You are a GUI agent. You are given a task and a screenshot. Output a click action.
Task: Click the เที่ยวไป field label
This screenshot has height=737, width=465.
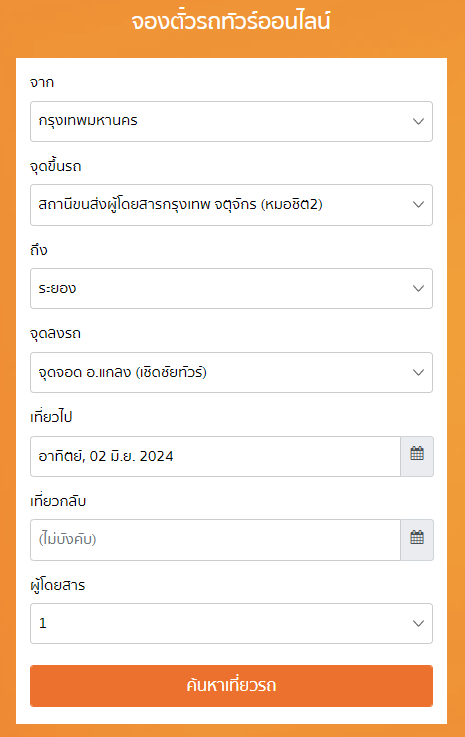pyautogui.click(x=51, y=417)
